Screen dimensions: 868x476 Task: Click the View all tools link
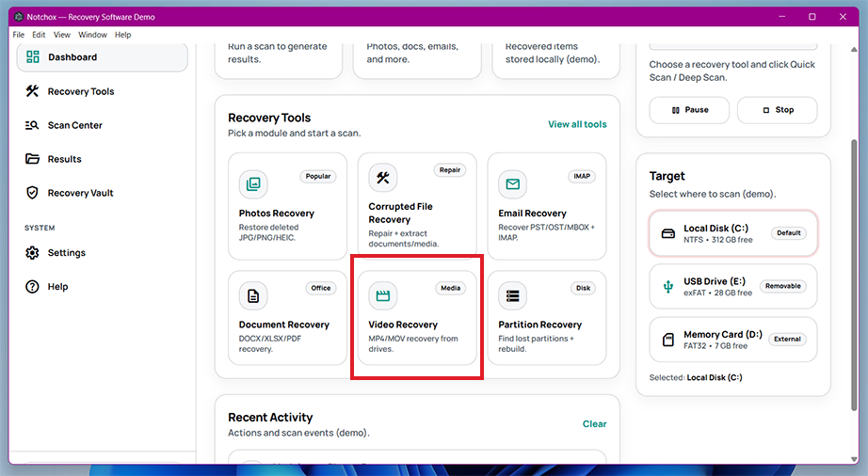(577, 124)
